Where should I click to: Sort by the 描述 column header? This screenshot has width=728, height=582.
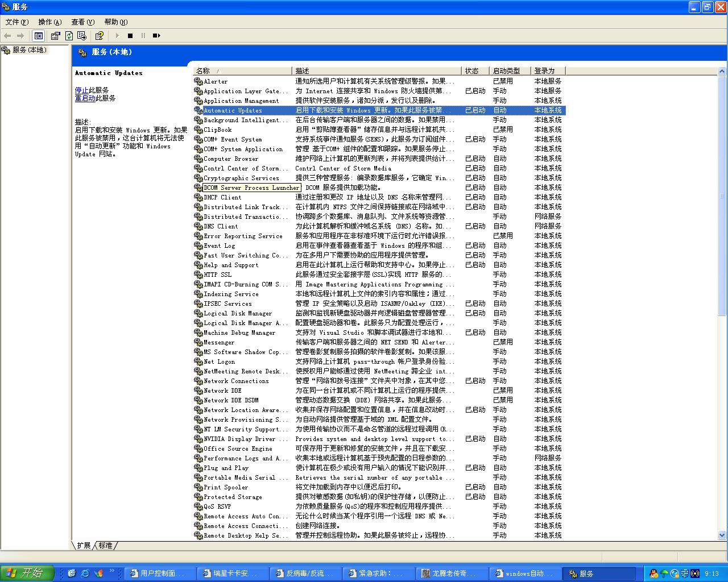[377, 71]
